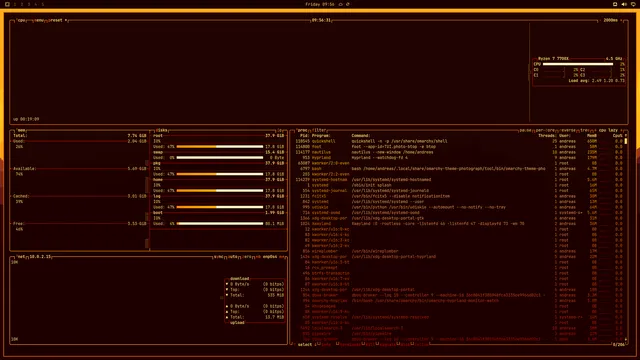Viewport: 640px width, 360px height.
Task: Click signals in the process footer
Action: [x=388, y=344]
